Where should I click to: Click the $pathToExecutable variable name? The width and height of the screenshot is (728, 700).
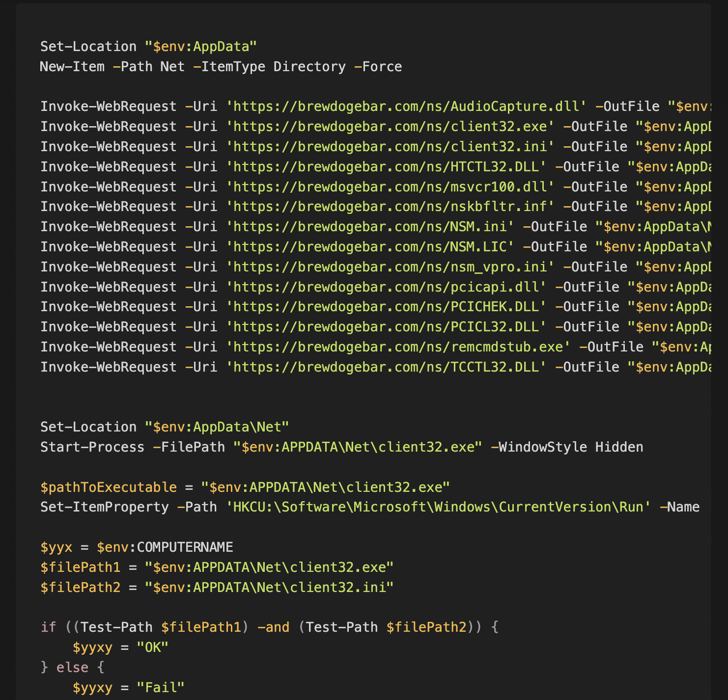[x=109, y=487]
